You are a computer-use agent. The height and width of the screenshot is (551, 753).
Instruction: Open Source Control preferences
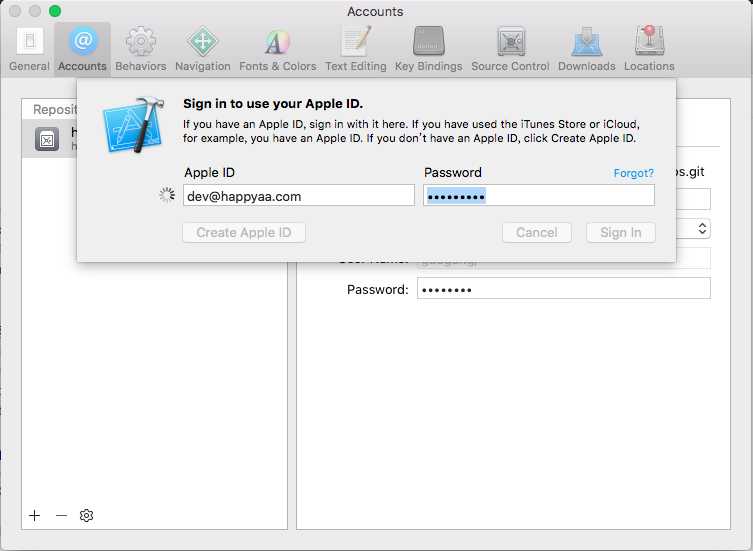pos(510,49)
